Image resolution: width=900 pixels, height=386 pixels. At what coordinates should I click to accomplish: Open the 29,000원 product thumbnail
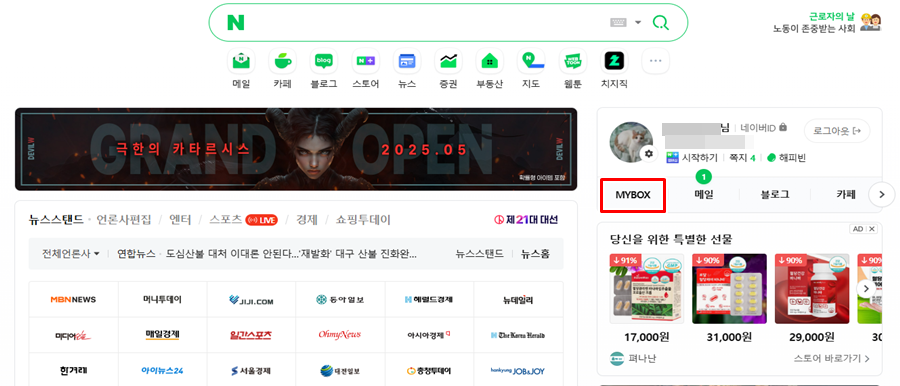(x=812, y=290)
